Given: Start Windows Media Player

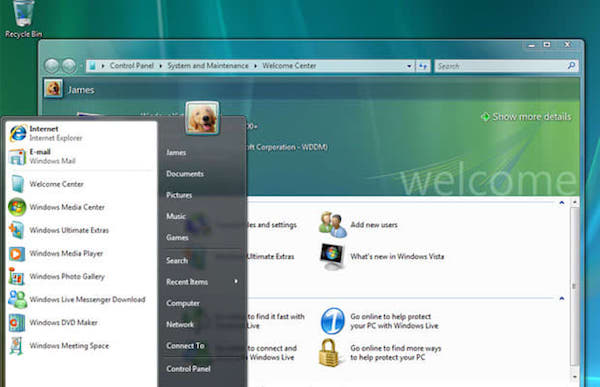Looking at the screenshot, I should pyautogui.click(x=81, y=253).
